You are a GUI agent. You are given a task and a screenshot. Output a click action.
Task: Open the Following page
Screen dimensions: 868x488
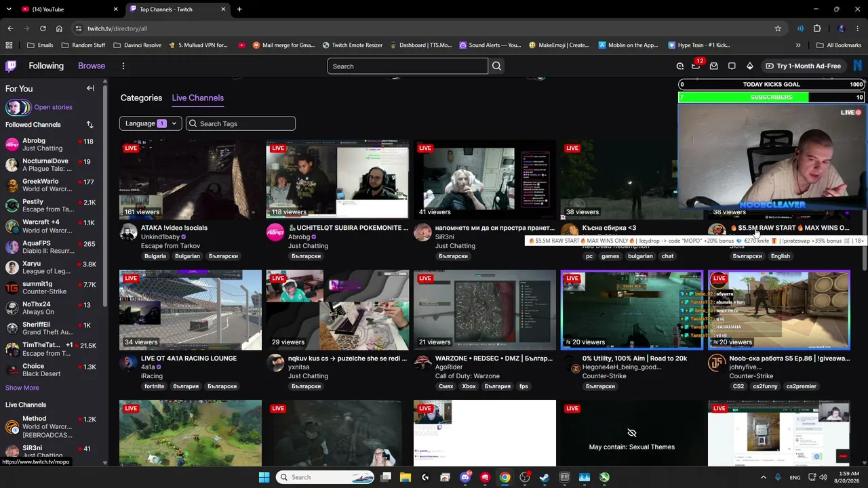(46, 66)
